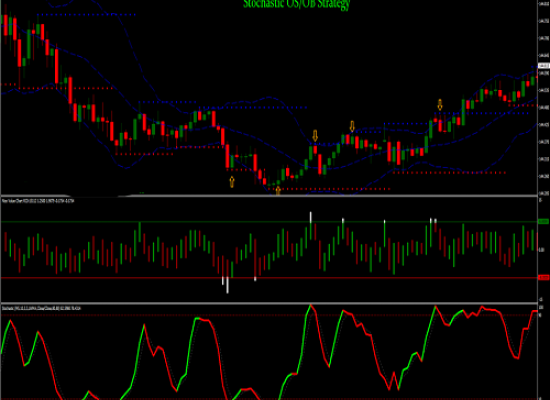The image size is (550, 400).
Task: Click the red level tag on value chart axis
Action: 543,278
